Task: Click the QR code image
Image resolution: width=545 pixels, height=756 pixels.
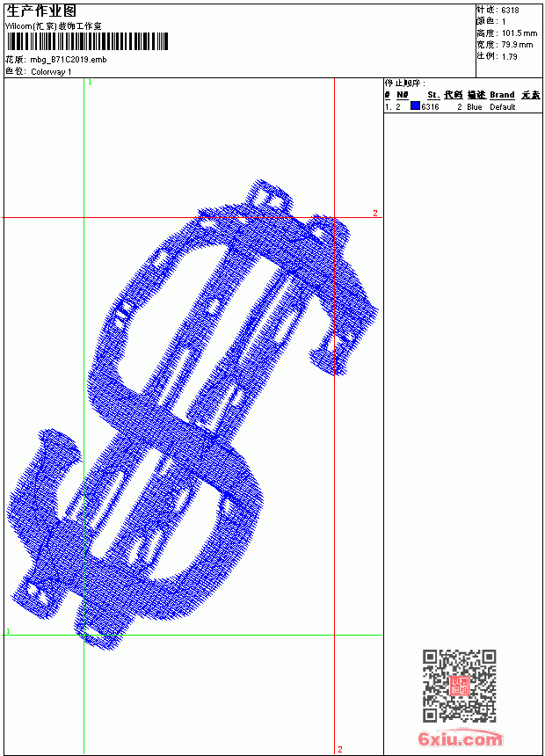Action: point(459,686)
